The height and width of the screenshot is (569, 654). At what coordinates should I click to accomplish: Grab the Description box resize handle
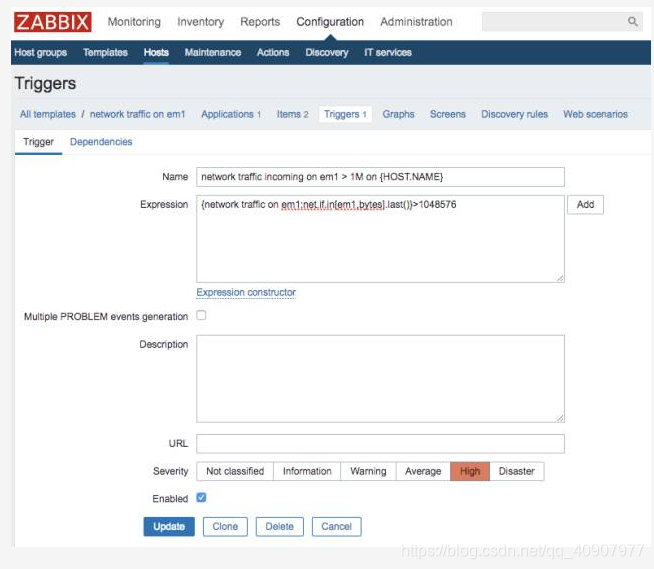coord(560,418)
